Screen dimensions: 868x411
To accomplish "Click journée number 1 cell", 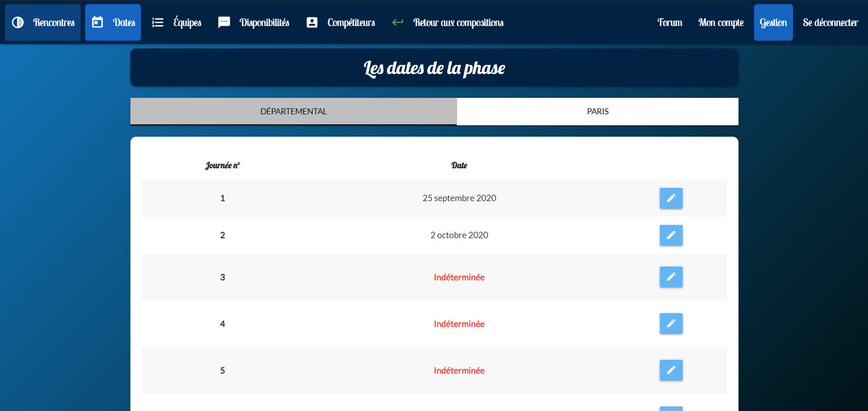I will (x=223, y=198).
